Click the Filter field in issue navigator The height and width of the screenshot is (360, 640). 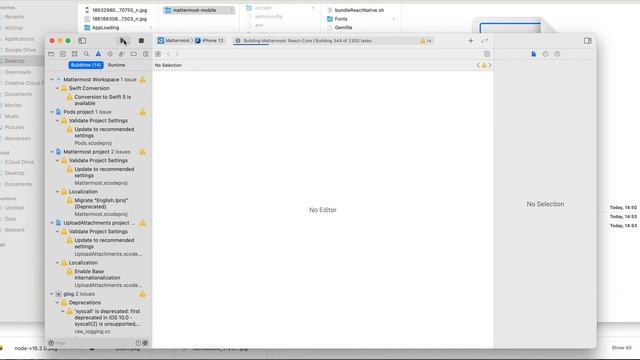92,343
